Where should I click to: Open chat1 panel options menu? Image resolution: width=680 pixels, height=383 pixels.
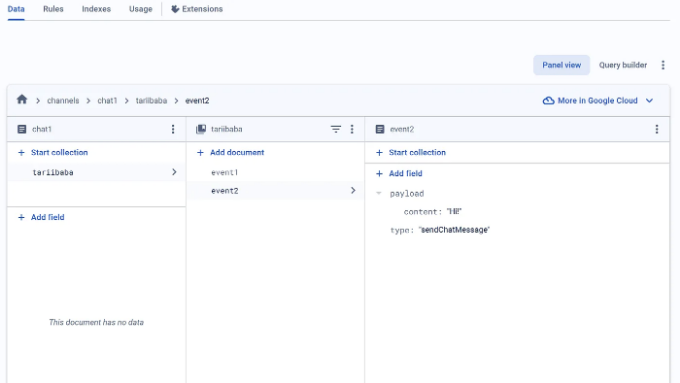(173, 129)
